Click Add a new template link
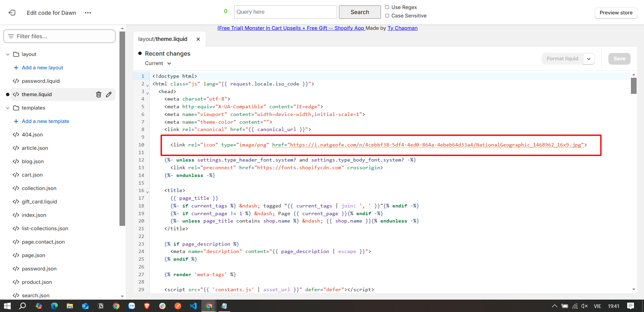644x312 pixels. 45,121
